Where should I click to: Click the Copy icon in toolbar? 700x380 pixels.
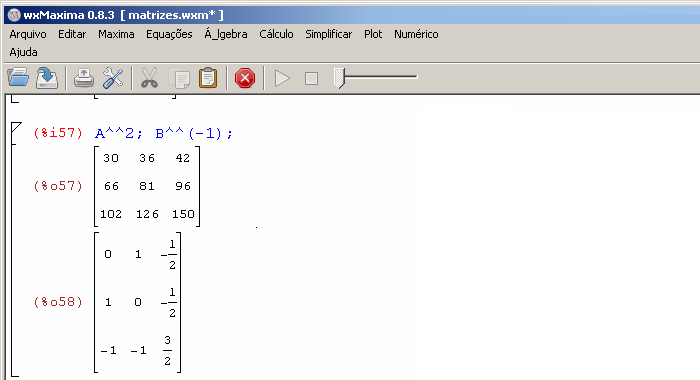(179, 79)
